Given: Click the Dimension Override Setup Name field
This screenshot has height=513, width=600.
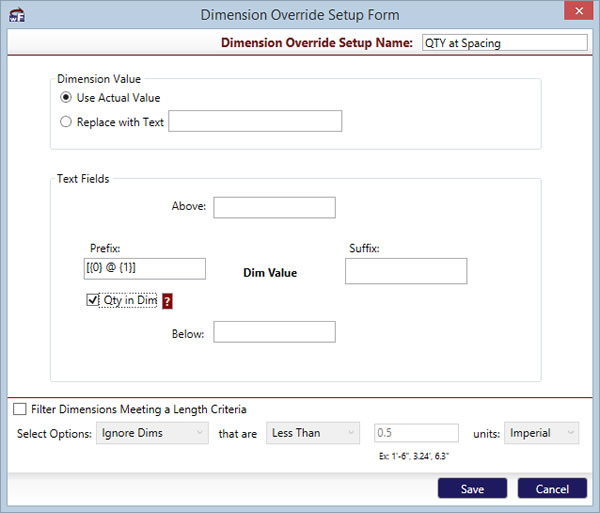Looking at the screenshot, I should (x=505, y=43).
